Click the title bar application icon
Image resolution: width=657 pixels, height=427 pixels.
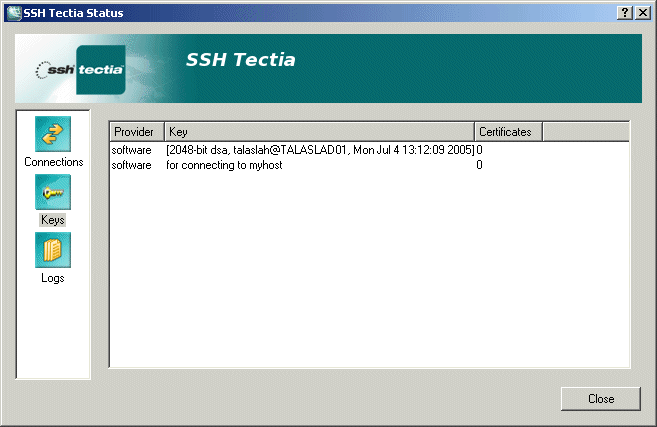[x=13, y=11]
